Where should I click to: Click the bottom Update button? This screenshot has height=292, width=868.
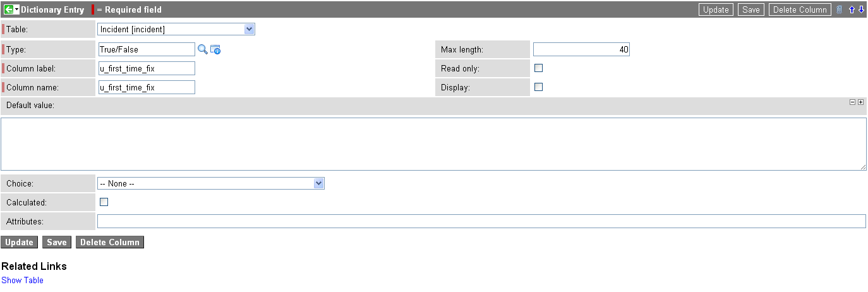tap(20, 243)
